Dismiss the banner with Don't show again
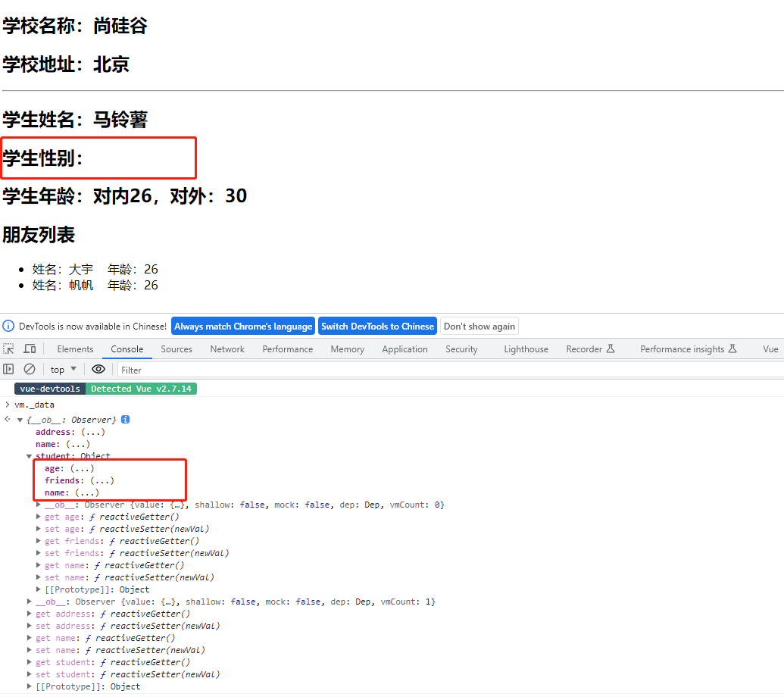 (x=479, y=327)
